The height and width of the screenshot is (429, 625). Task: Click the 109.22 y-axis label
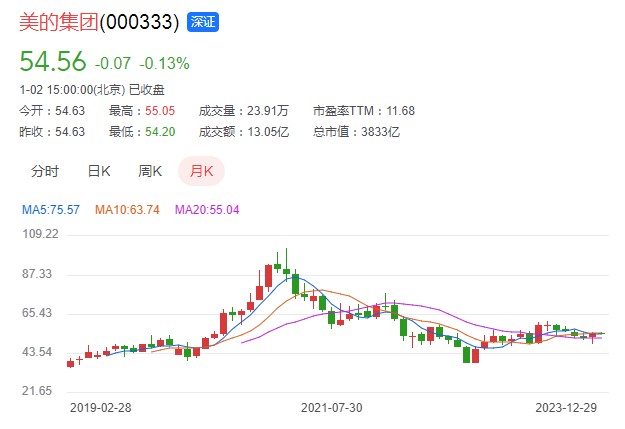pos(40,234)
